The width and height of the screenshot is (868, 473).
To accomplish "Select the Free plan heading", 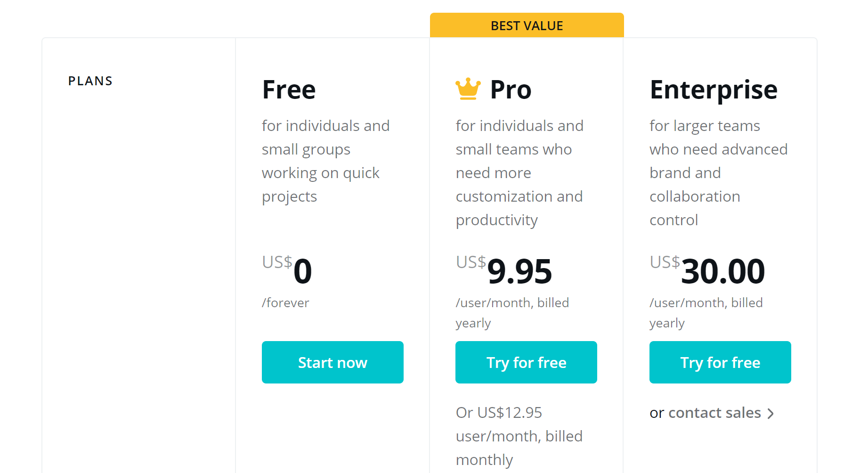I will [x=289, y=89].
